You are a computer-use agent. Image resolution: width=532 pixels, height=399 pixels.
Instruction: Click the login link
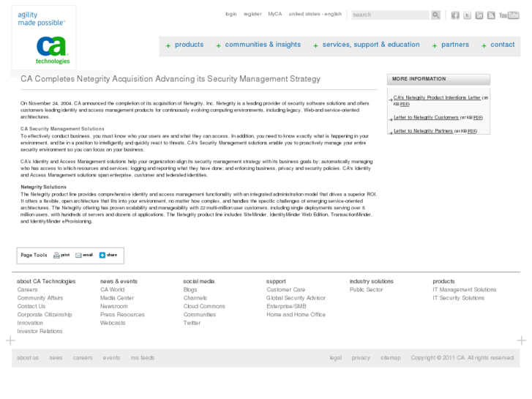[231, 14]
